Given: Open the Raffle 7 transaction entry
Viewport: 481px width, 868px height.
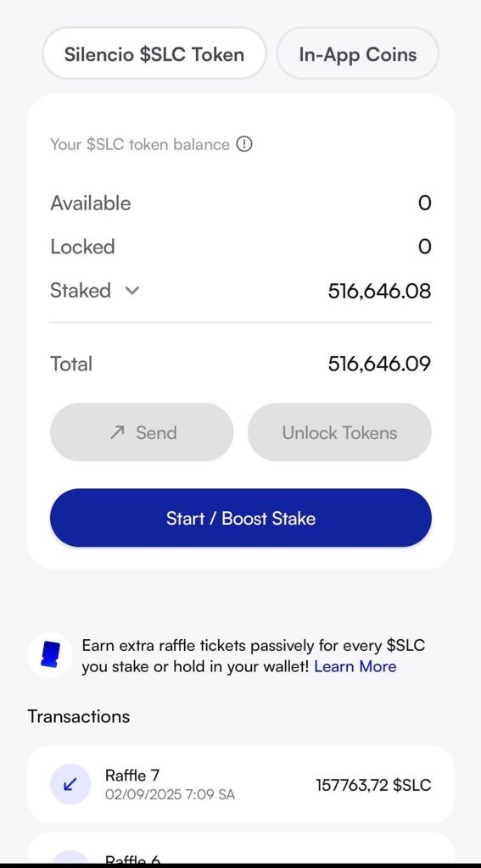Looking at the screenshot, I should [x=241, y=784].
